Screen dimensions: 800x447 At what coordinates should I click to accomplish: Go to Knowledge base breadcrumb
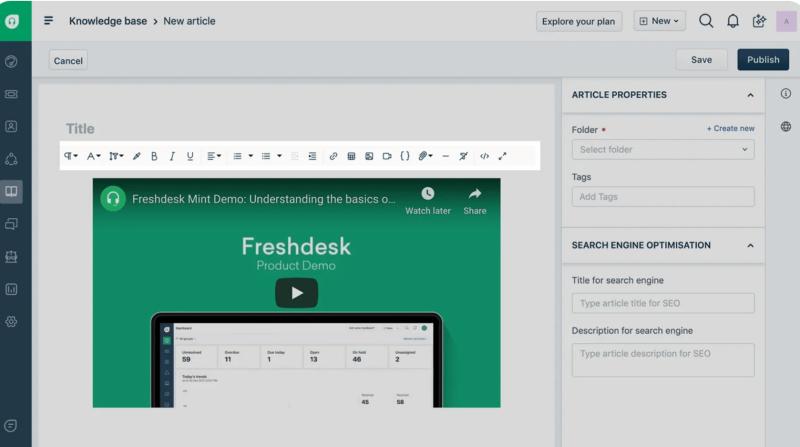click(108, 21)
